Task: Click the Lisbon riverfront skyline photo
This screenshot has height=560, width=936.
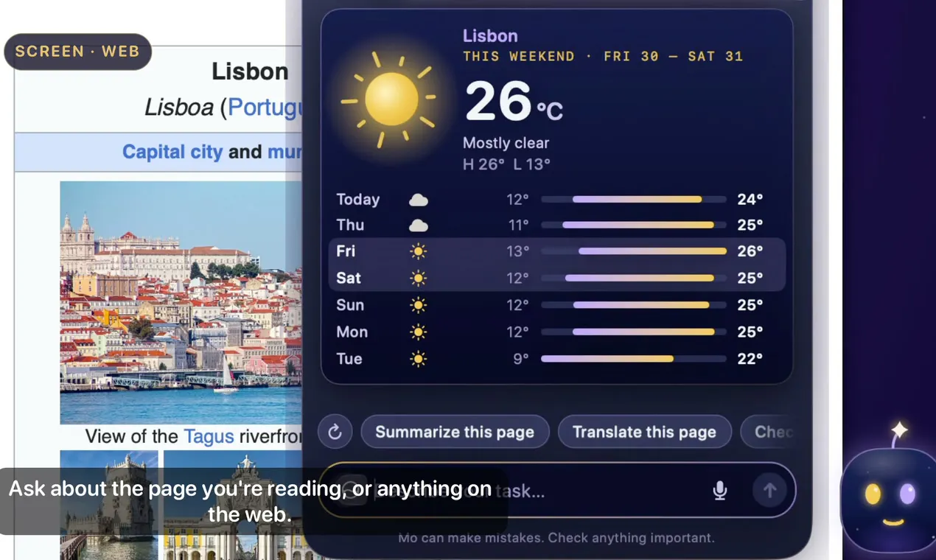Action: click(x=181, y=302)
